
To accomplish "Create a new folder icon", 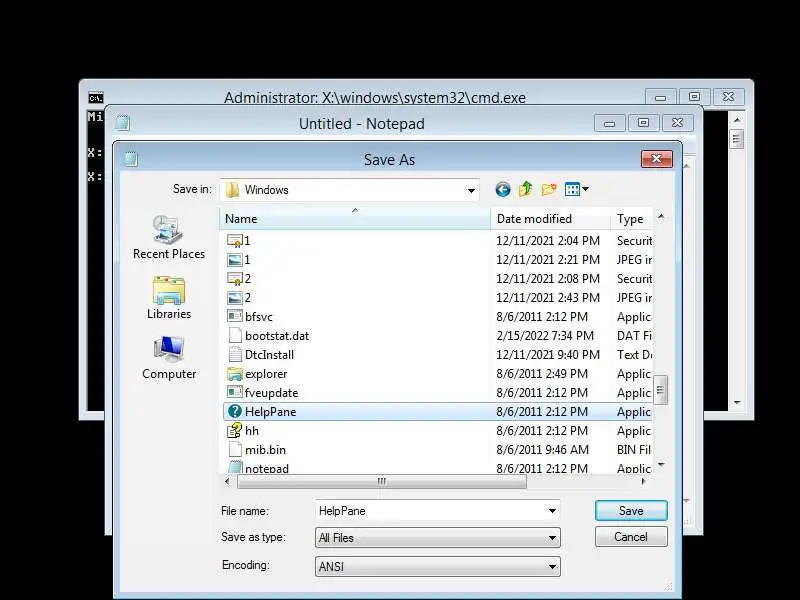I will 549,189.
